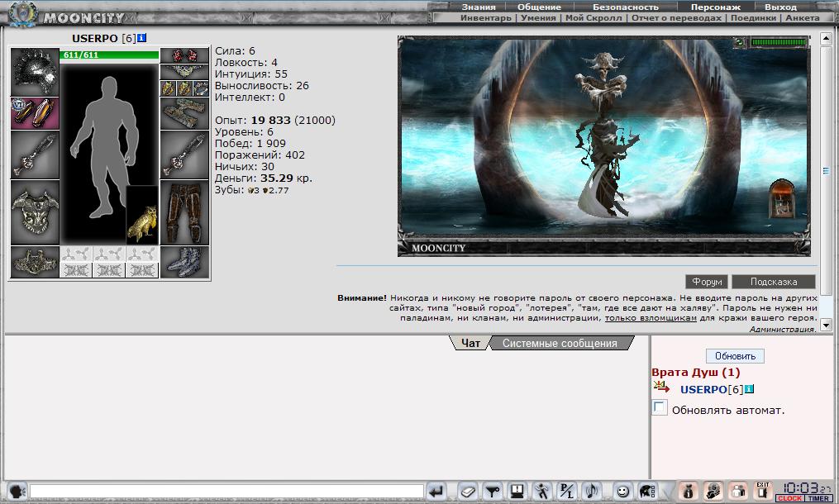Screen dimensions: 839x504
Task: Click the chat message input field
Action: click(226, 491)
